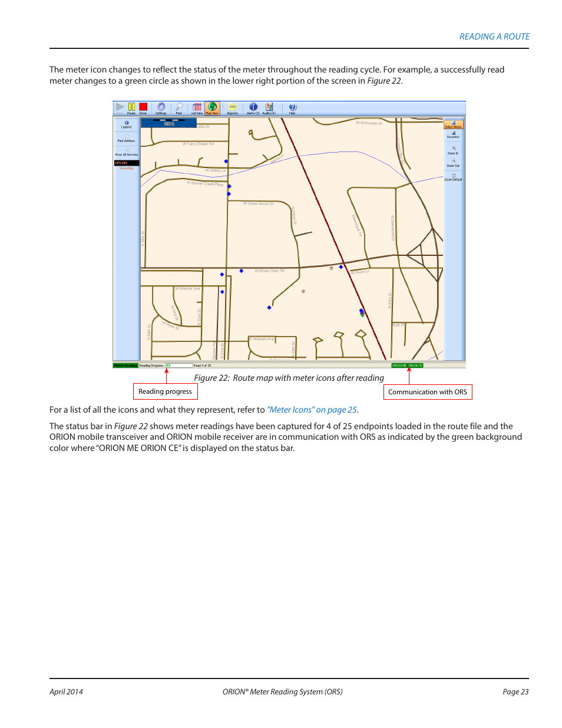Image resolution: width=562 pixels, height=728 pixels.
Task: Pause the route reading
Action: coord(131,108)
